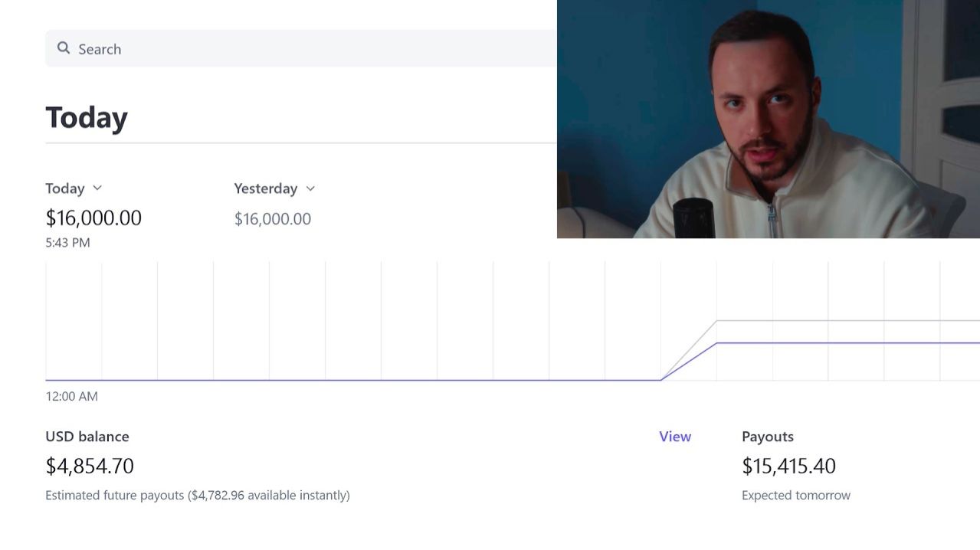Click the chevron arrow beside Today
980x550 pixels.
[97, 188]
